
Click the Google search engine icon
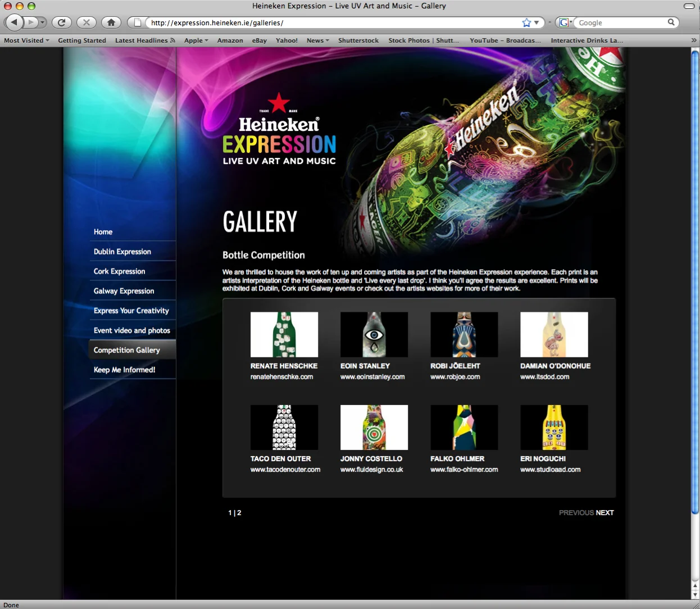564,22
